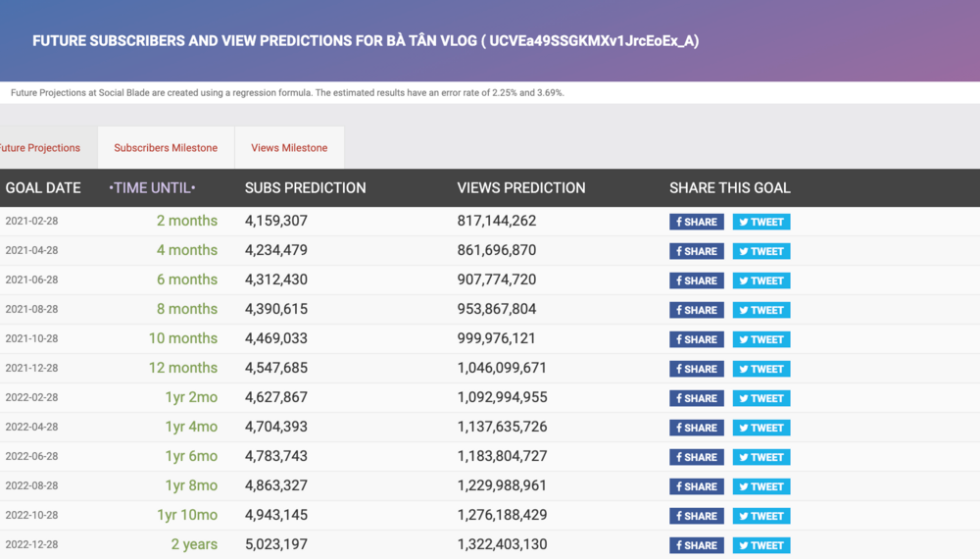Open the Views Milestone tab
The width and height of the screenshot is (980, 559).
pos(289,148)
